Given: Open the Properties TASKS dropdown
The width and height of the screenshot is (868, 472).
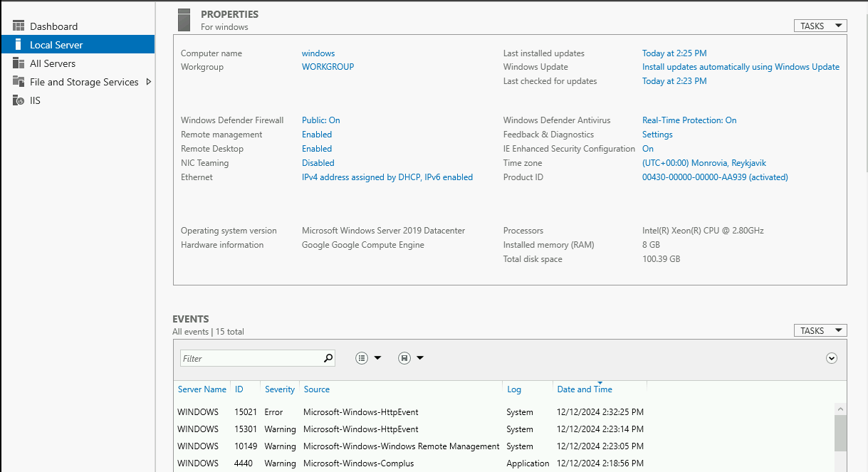Looking at the screenshot, I should click(x=820, y=26).
